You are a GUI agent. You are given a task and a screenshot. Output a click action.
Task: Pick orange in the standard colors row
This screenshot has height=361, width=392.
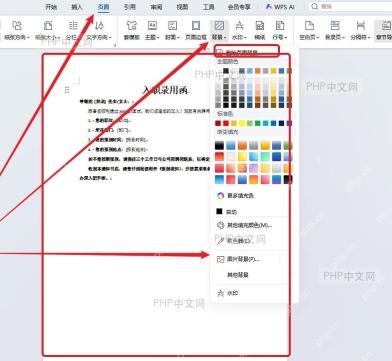tap(234, 123)
